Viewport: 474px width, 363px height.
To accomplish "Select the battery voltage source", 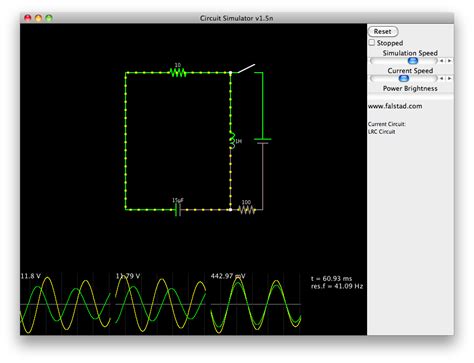I will coord(263,141).
